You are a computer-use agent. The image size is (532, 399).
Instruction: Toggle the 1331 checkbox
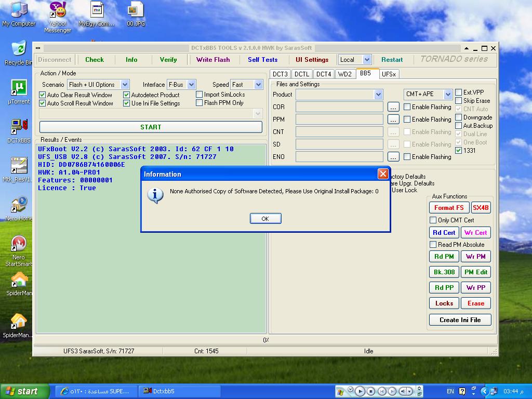(x=458, y=150)
